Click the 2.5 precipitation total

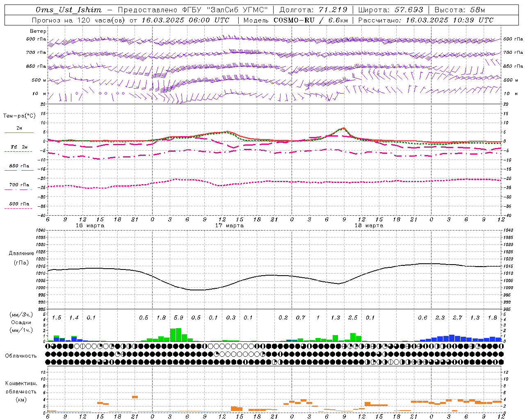coord(353,318)
